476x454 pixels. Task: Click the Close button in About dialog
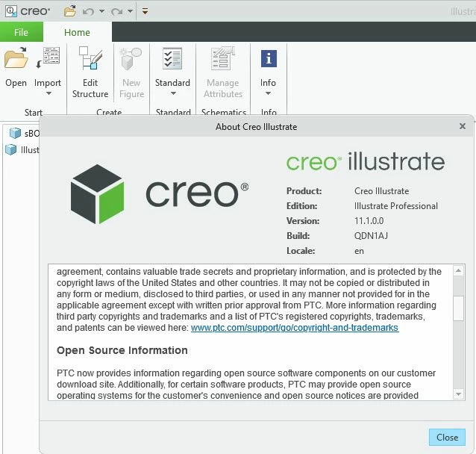(x=447, y=438)
